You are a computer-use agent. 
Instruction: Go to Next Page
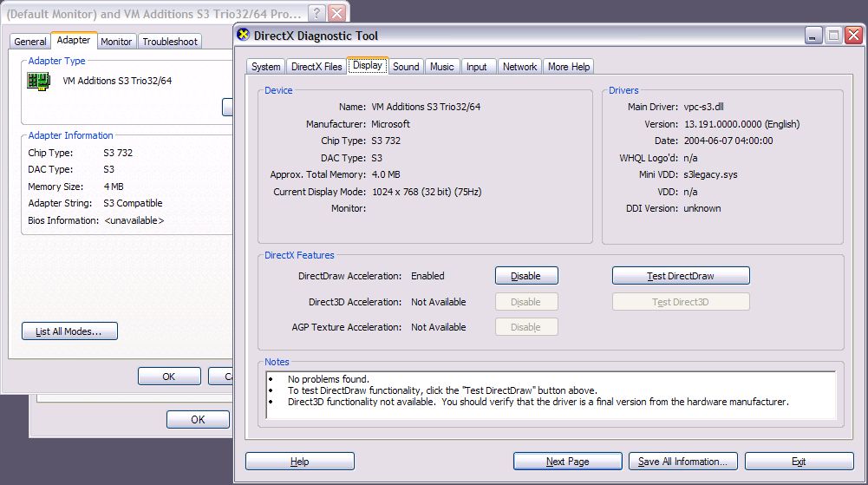(567, 462)
